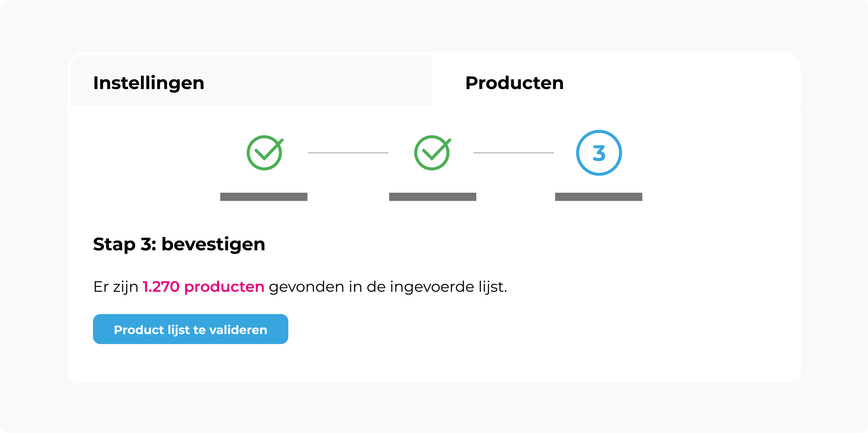Click the gray progress bar under step 1
Screen dimensions: 868x433
[263, 197]
